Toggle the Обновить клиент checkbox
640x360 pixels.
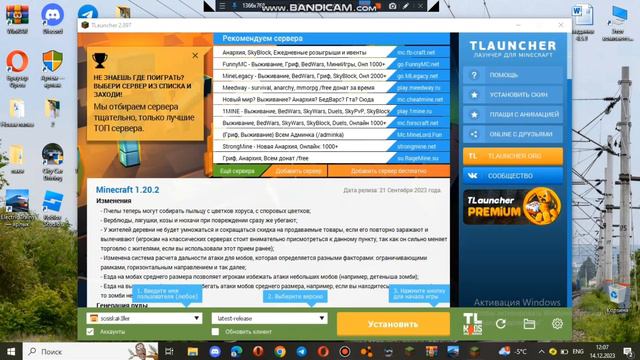[215, 331]
